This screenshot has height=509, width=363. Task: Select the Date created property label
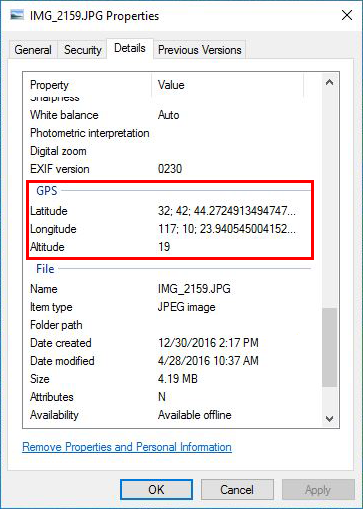tap(61, 343)
